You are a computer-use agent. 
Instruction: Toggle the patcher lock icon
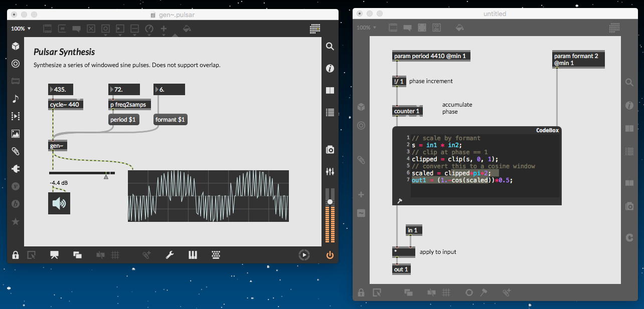tap(16, 255)
